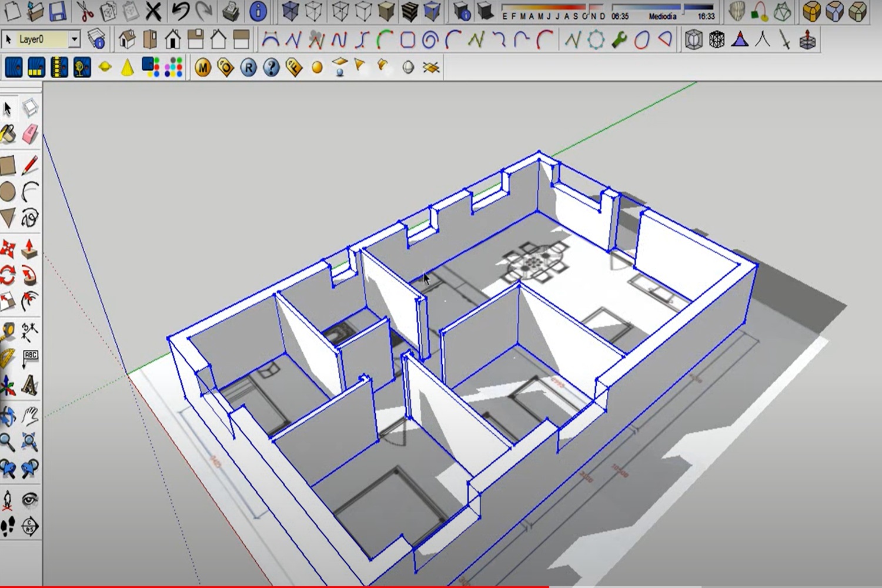Pick the Push/Pull tool

click(x=29, y=249)
